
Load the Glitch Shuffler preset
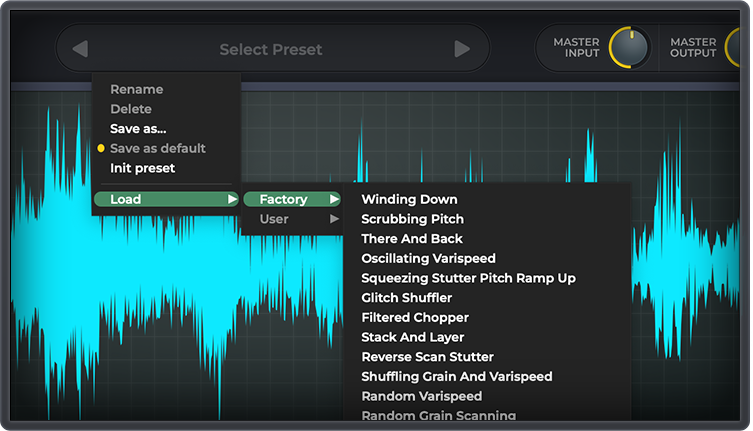(406, 298)
